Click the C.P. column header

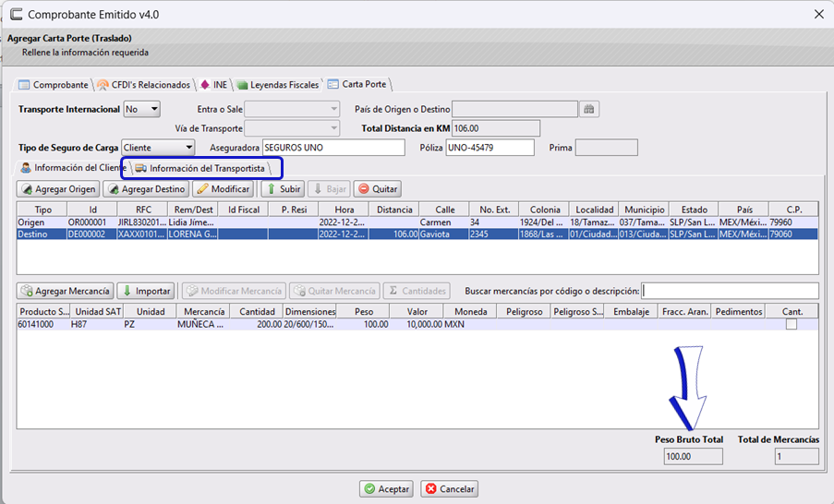pos(793,210)
